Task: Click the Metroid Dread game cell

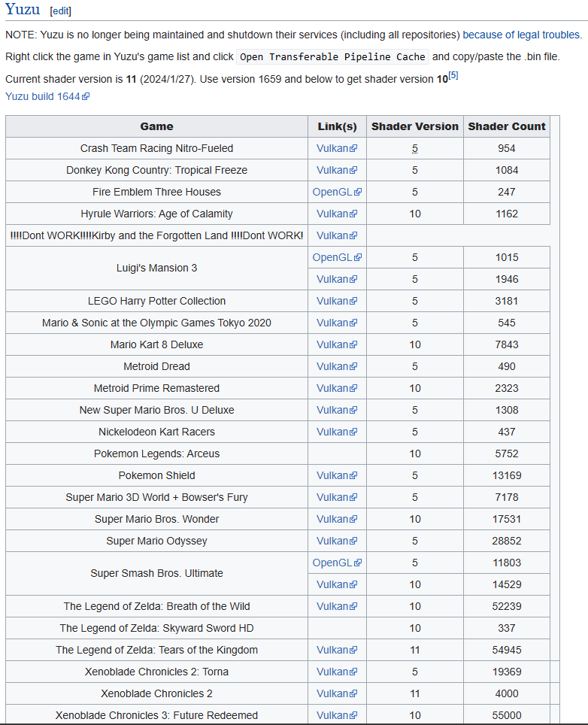Action: tap(156, 366)
